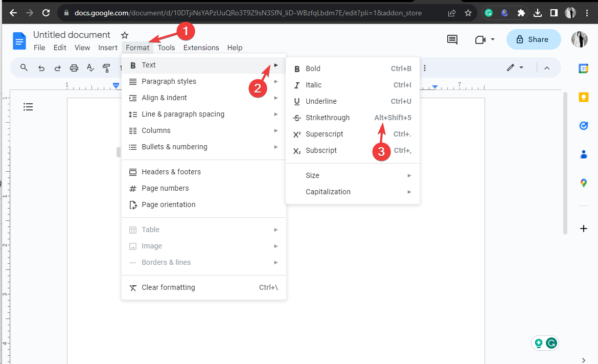Open comment history
The image size is (598, 364).
coord(452,39)
